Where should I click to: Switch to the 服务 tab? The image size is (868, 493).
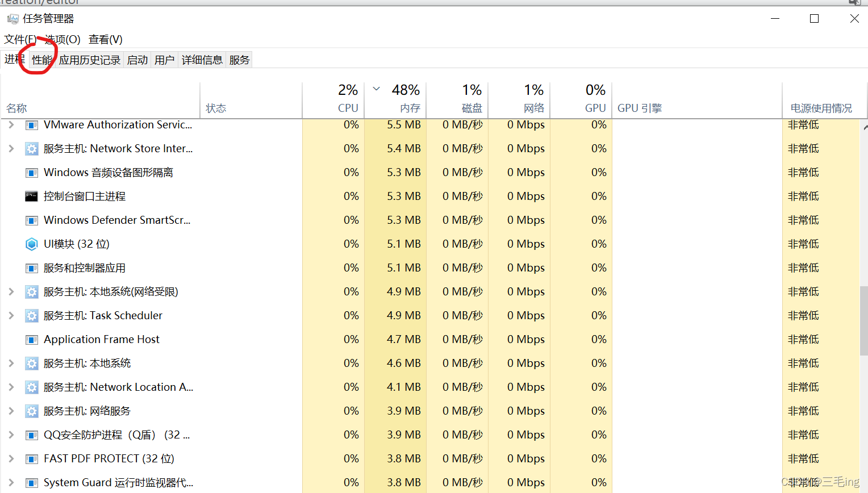(x=239, y=60)
